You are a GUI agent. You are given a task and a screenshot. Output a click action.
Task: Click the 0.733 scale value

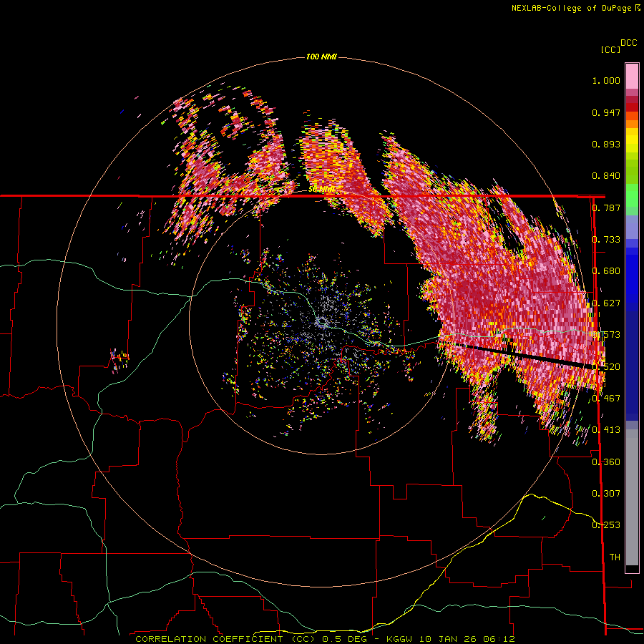coord(606,240)
